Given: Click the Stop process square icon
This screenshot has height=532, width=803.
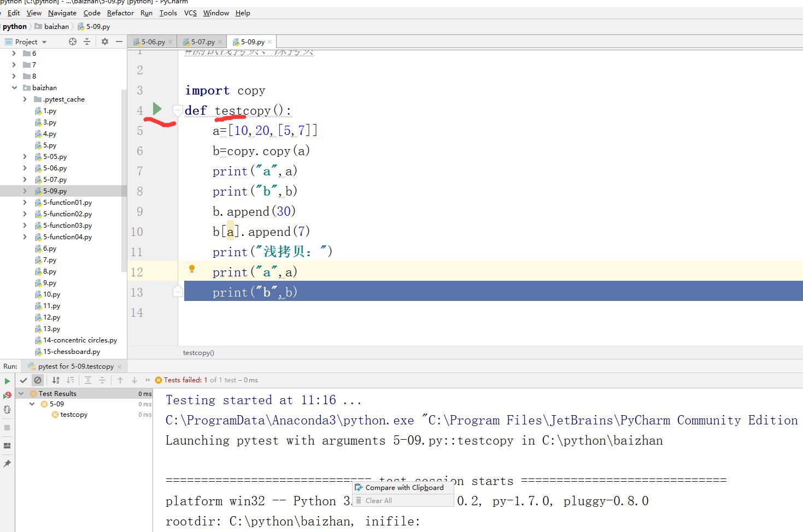Looking at the screenshot, I should [7, 428].
